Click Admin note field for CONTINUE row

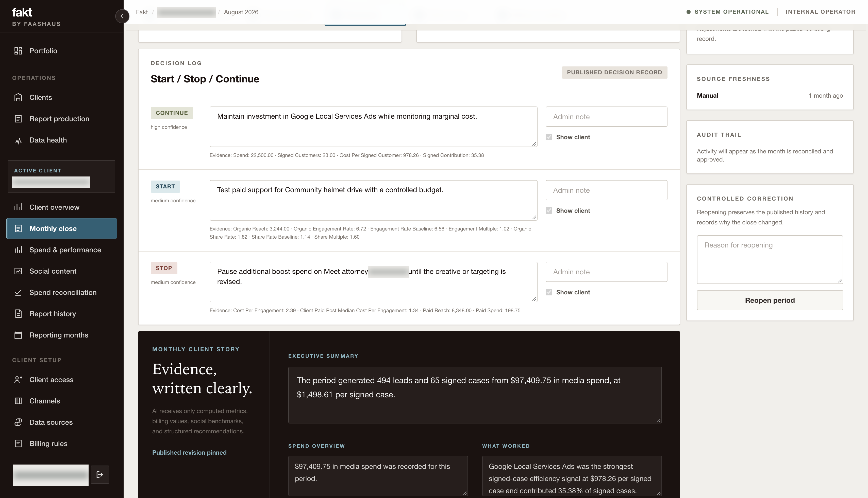606,117
